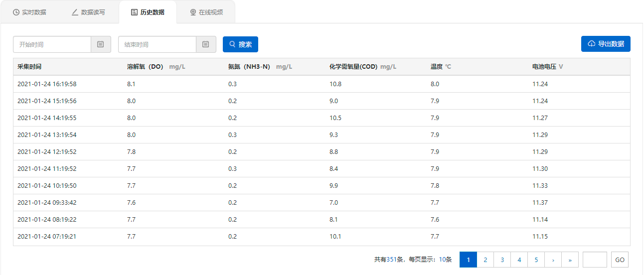Switch to the 实时数据 tab
644x275 pixels.
point(29,12)
